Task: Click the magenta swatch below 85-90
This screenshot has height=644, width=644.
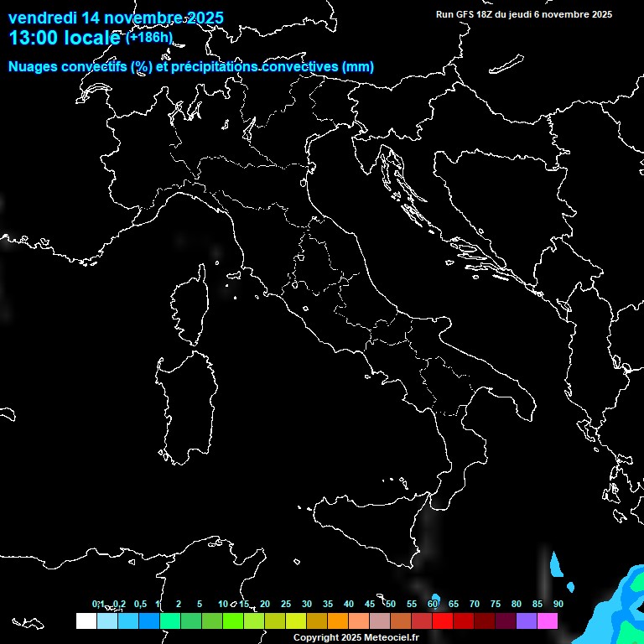Action: coord(547,621)
